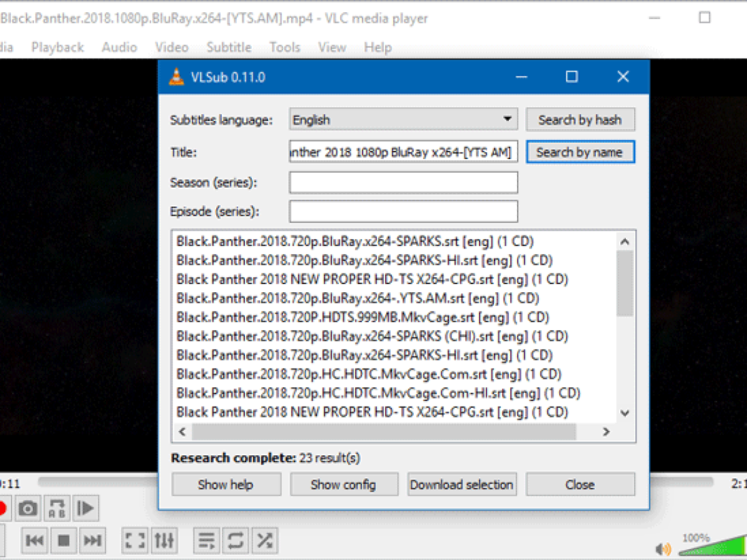Focus the Season (series) field

pos(403,183)
